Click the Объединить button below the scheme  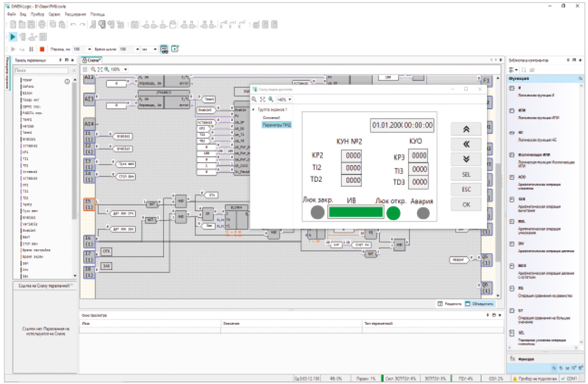coord(480,304)
